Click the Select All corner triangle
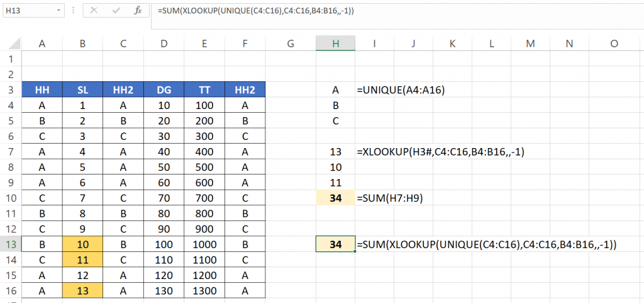Image resolution: width=644 pixels, height=303 pixels. [15, 44]
